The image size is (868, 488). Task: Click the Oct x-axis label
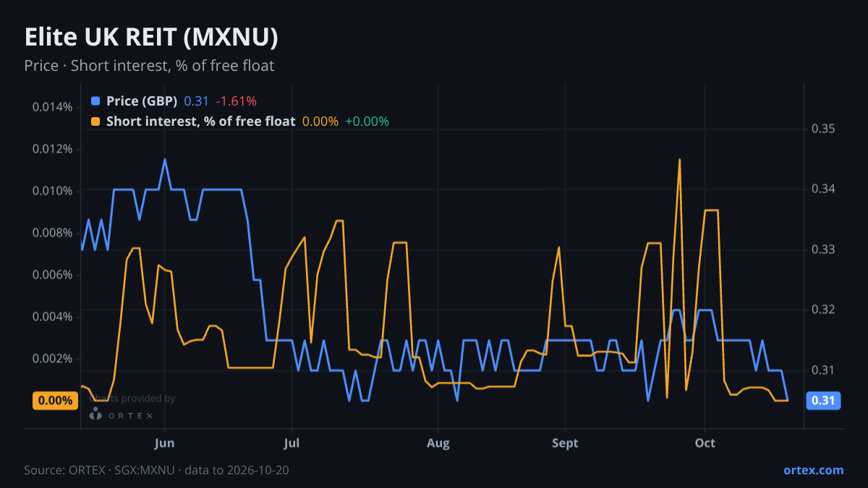point(705,443)
